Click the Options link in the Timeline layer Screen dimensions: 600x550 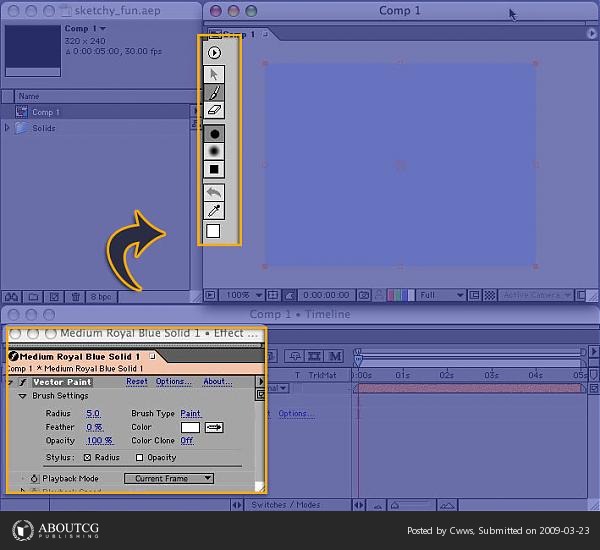click(297, 413)
